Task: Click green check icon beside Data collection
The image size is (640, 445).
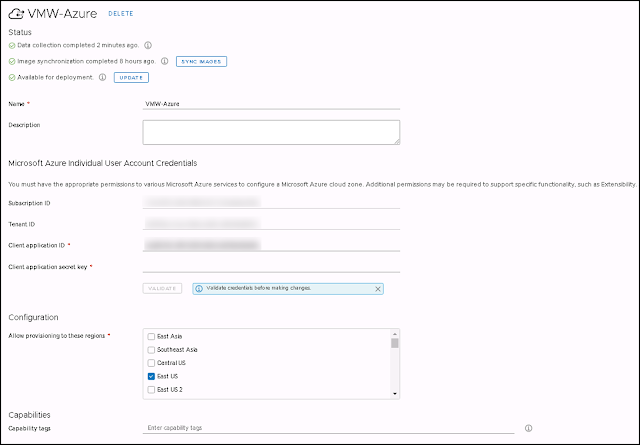Action: click(12, 45)
